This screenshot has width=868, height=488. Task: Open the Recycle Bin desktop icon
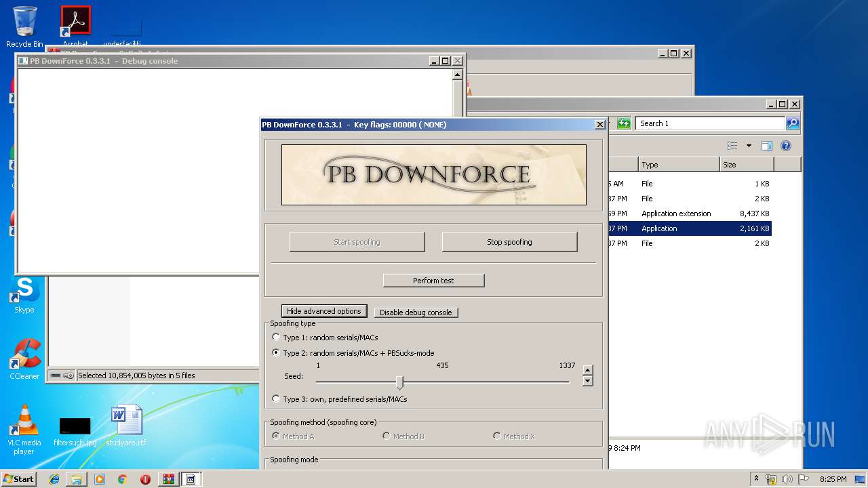point(24,26)
